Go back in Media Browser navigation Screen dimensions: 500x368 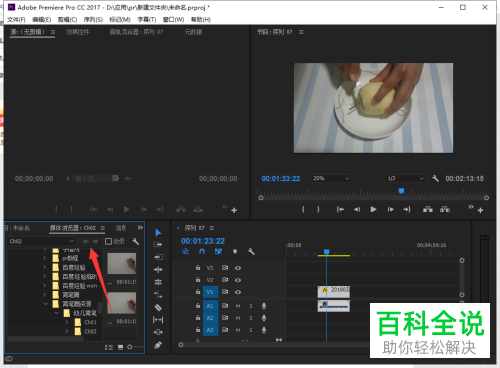coord(86,241)
